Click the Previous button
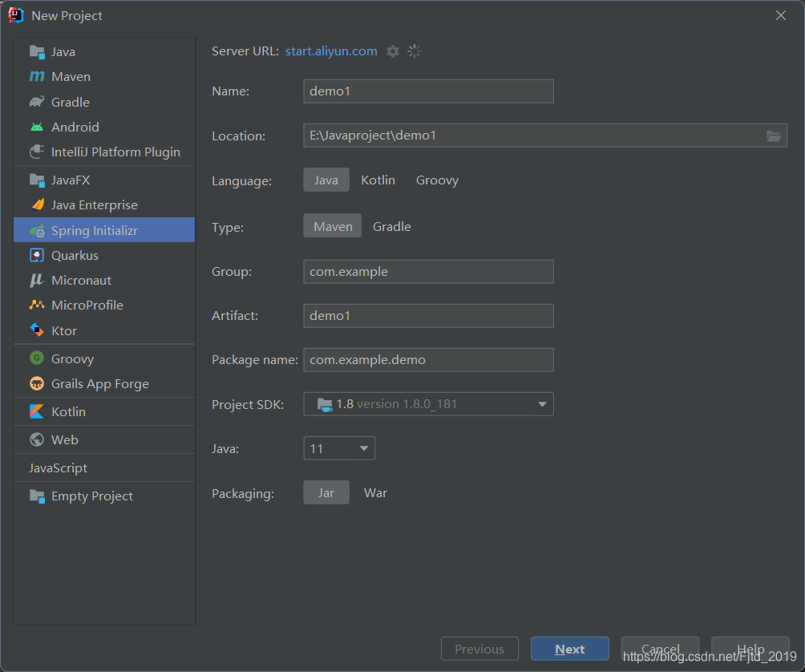The height and width of the screenshot is (672, 805). pyautogui.click(x=479, y=649)
